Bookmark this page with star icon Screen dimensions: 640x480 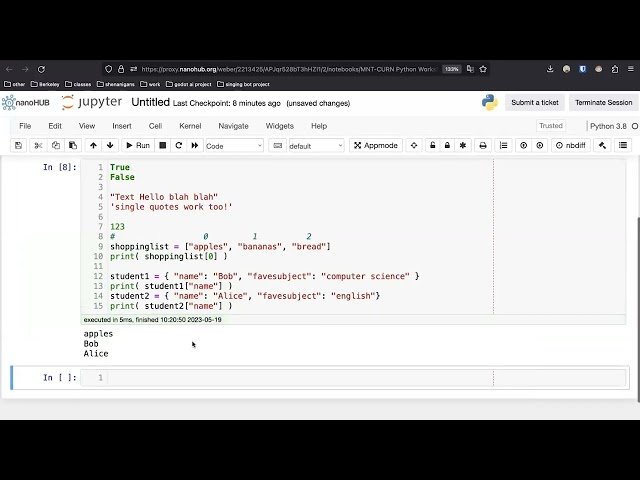(483, 69)
